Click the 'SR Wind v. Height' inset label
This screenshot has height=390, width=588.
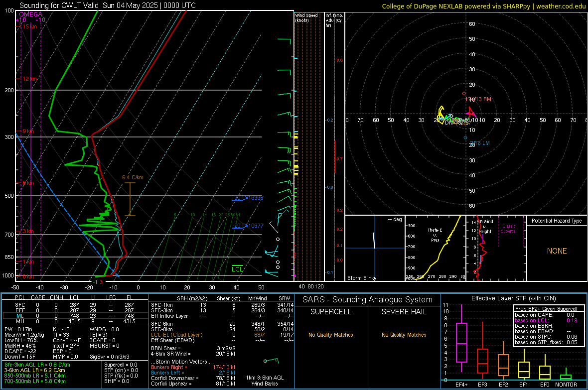(x=486, y=227)
